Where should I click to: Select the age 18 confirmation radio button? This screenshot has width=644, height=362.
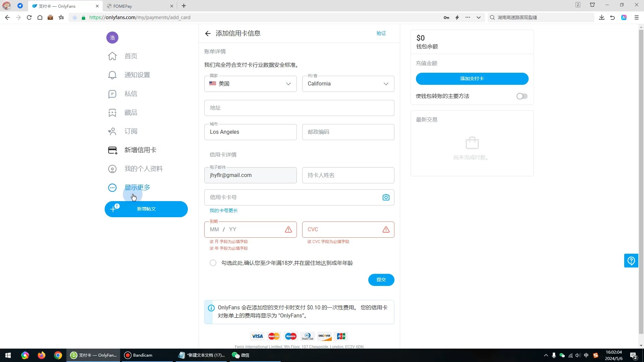coord(213,263)
